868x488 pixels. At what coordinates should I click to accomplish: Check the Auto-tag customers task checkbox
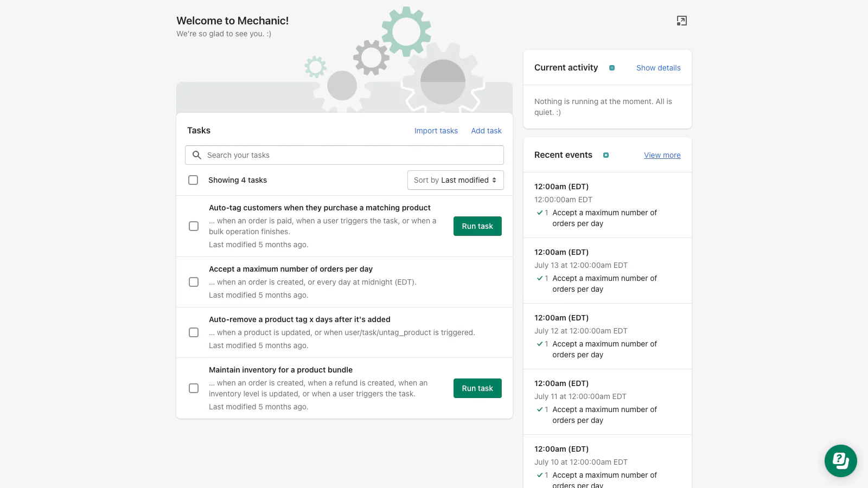[194, 226]
